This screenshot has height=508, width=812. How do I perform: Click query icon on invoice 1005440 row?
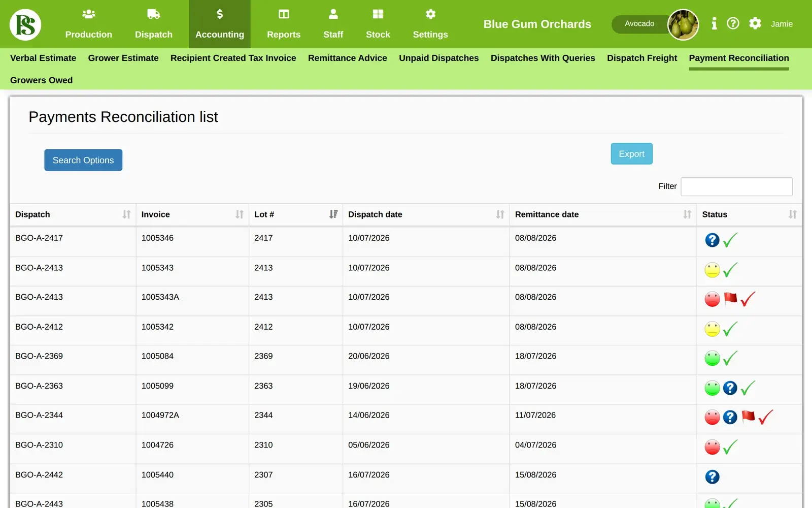click(712, 477)
